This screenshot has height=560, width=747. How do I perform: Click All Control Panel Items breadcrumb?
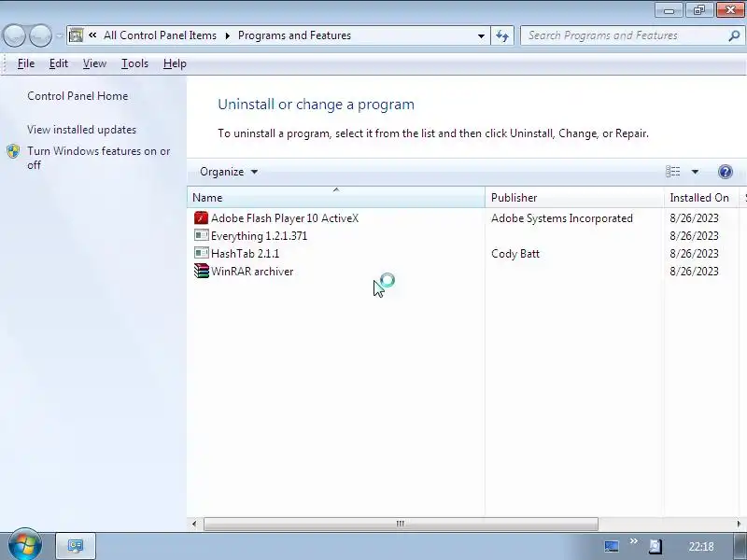tap(160, 35)
